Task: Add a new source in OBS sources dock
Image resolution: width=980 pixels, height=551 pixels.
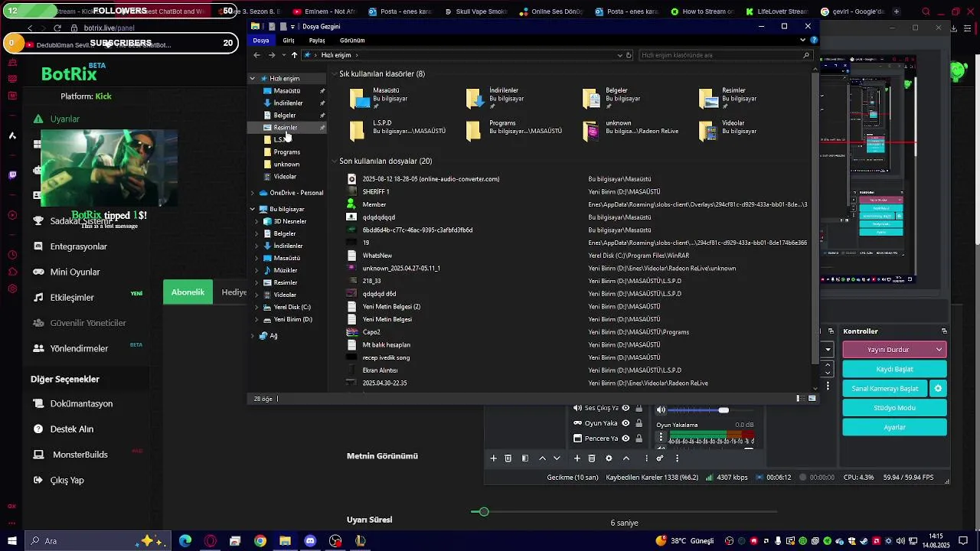Action: [577, 458]
